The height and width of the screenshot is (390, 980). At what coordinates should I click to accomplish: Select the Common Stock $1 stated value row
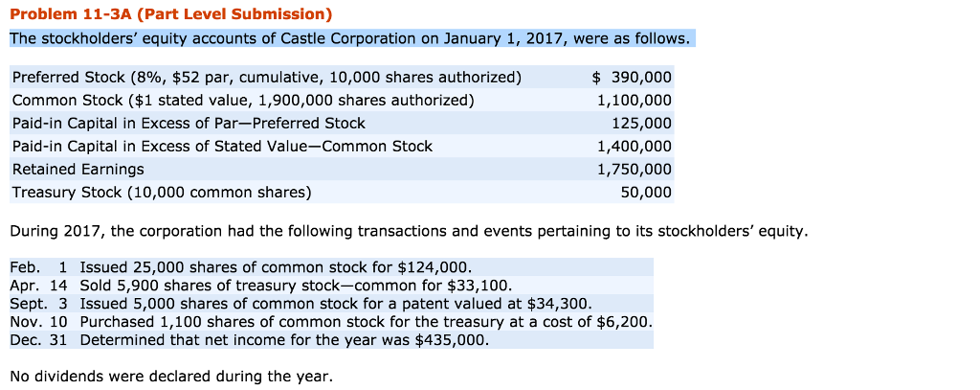point(242,100)
